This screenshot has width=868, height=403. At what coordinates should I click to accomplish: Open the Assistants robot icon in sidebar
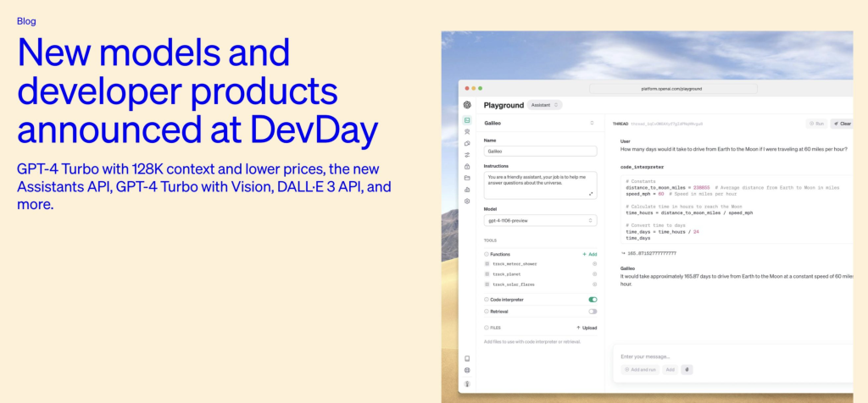pyautogui.click(x=467, y=131)
